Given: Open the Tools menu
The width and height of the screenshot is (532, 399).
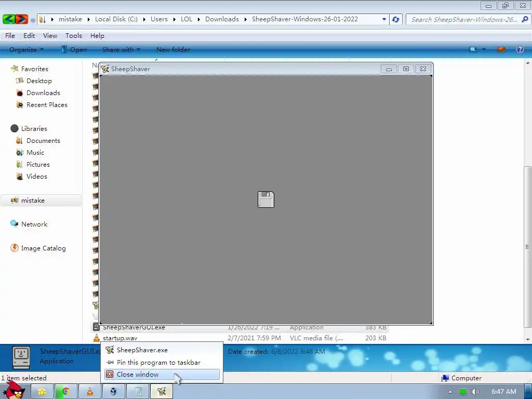Looking at the screenshot, I should 74,36.
